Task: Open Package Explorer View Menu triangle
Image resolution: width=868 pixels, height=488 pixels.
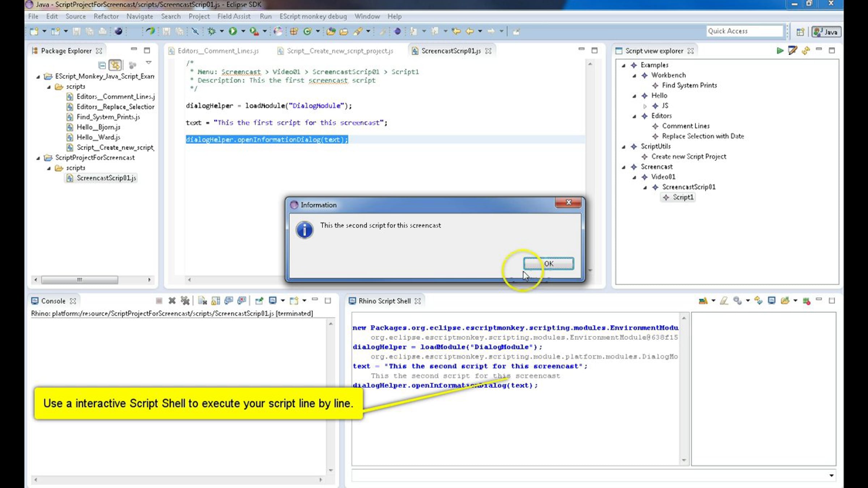Action: [149, 63]
